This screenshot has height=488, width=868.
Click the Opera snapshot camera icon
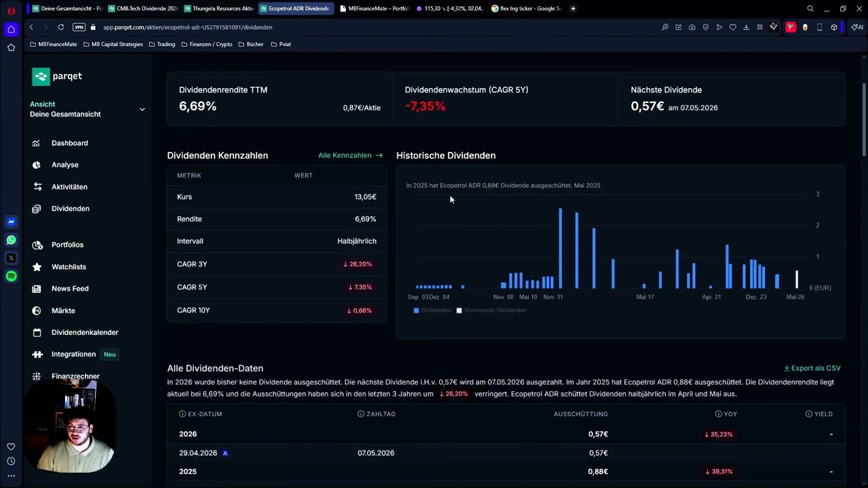click(692, 27)
